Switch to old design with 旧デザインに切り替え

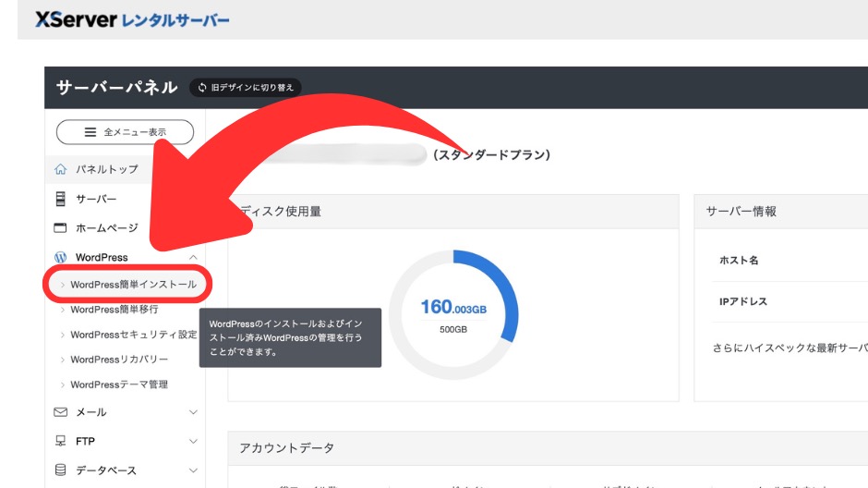point(246,88)
